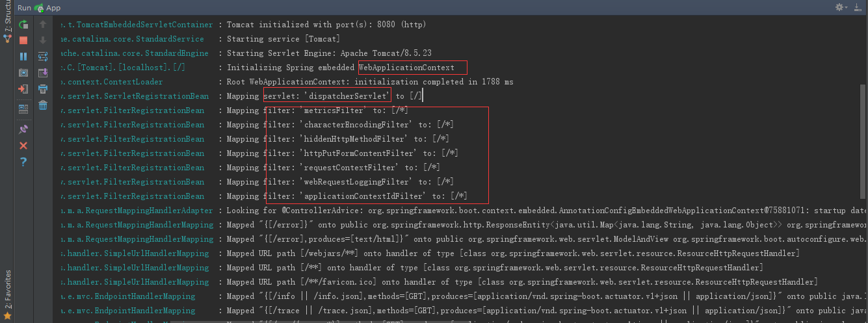Toggle scroll to end of console
868x323 pixels.
[43, 73]
